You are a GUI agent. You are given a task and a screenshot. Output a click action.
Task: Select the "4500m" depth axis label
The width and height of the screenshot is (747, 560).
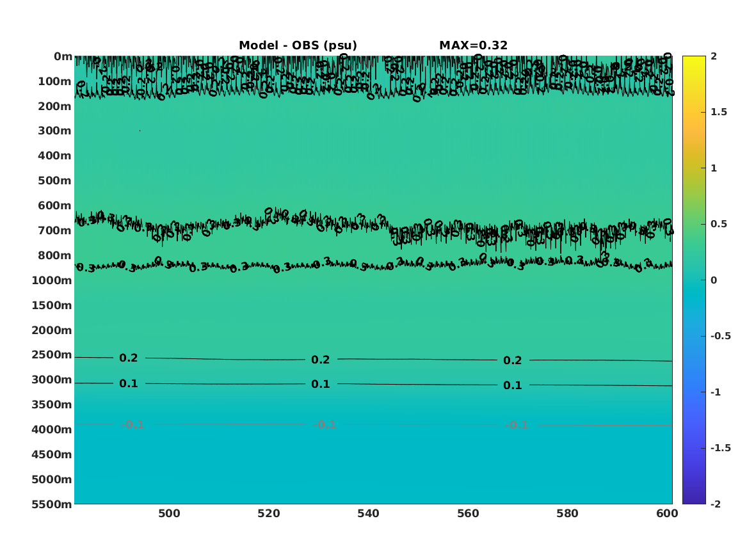52,454
